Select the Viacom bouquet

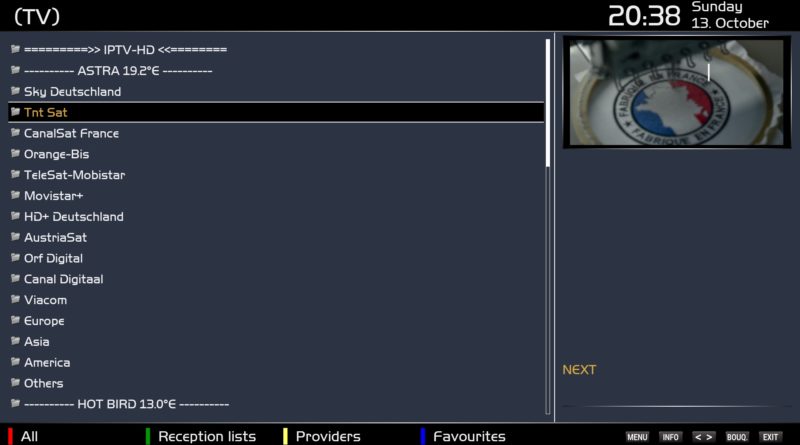pos(276,300)
